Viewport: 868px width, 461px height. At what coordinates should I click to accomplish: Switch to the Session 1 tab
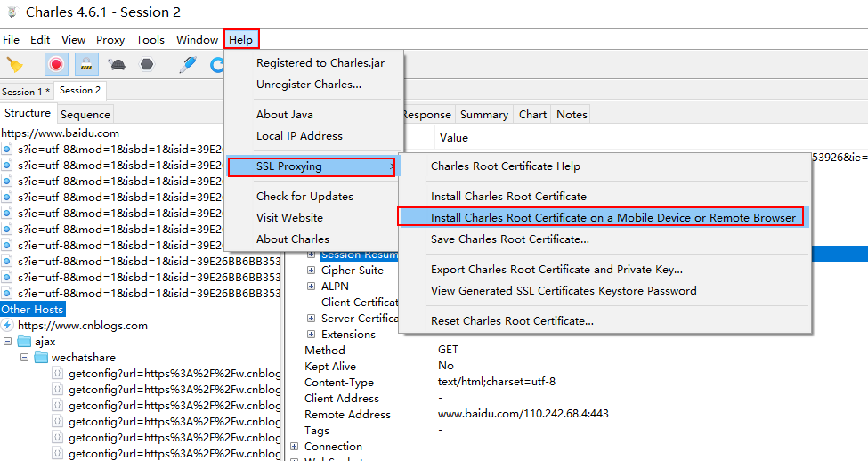pyautogui.click(x=26, y=92)
